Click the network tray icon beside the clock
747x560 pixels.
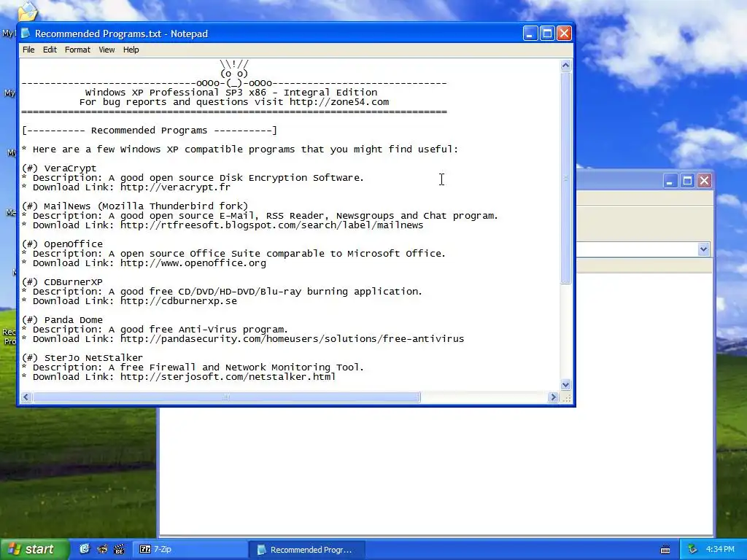point(693,550)
